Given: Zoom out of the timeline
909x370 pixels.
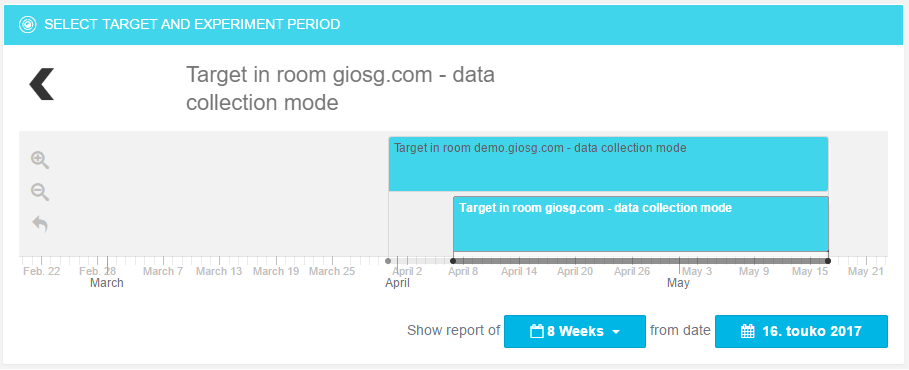Looking at the screenshot, I should tap(40, 192).
